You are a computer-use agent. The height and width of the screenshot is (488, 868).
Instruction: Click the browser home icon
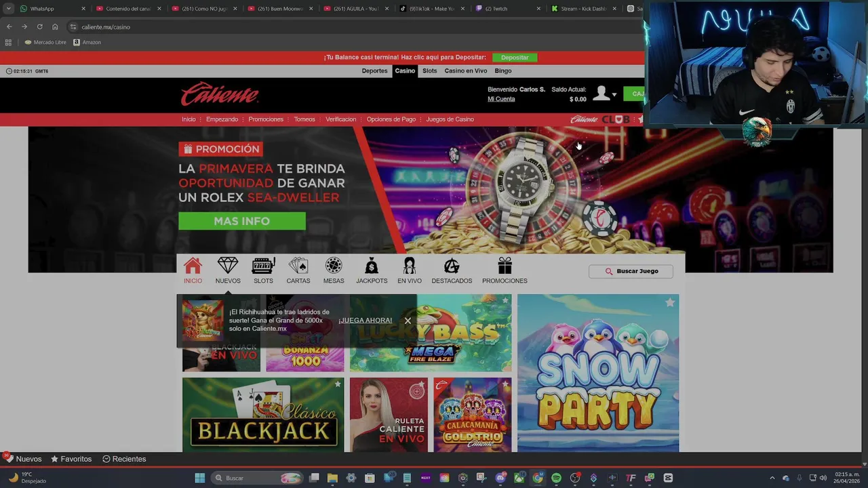55,26
